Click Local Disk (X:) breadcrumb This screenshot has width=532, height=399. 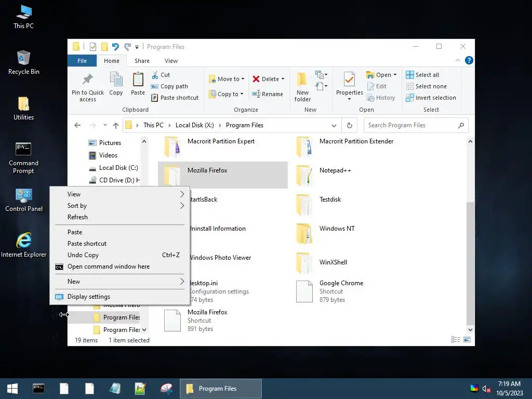194,125
